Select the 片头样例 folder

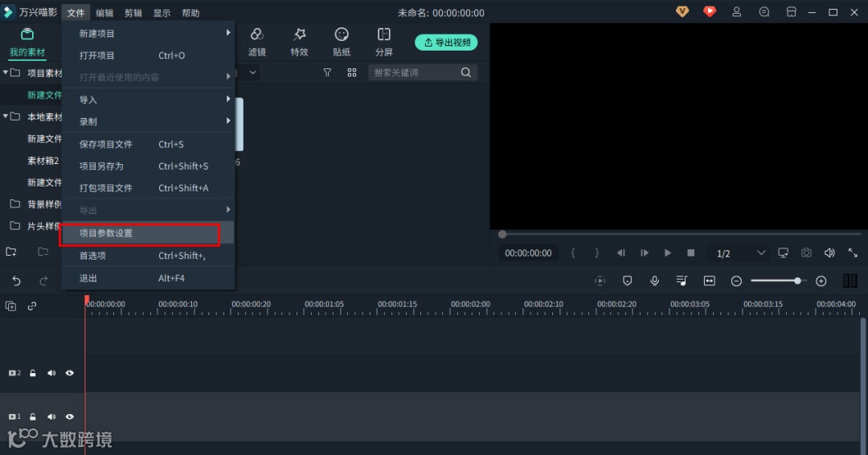pyautogui.click(x=35, y=226)
